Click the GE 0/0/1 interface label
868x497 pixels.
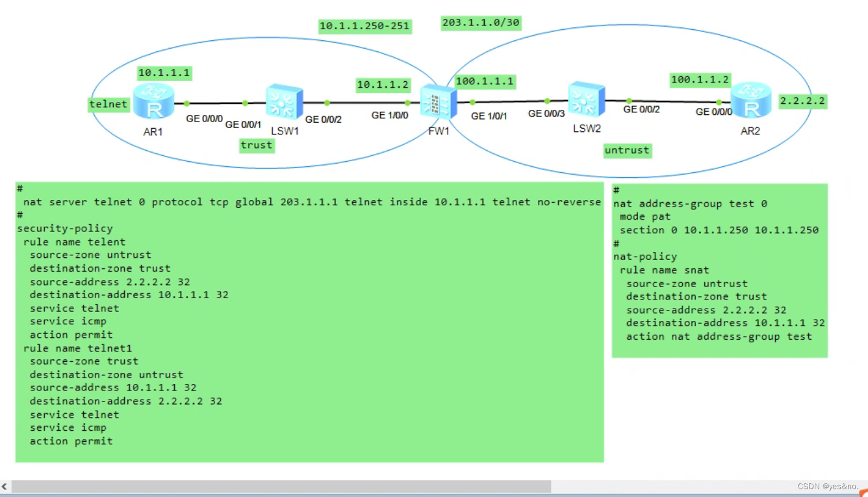coord(243,125)
